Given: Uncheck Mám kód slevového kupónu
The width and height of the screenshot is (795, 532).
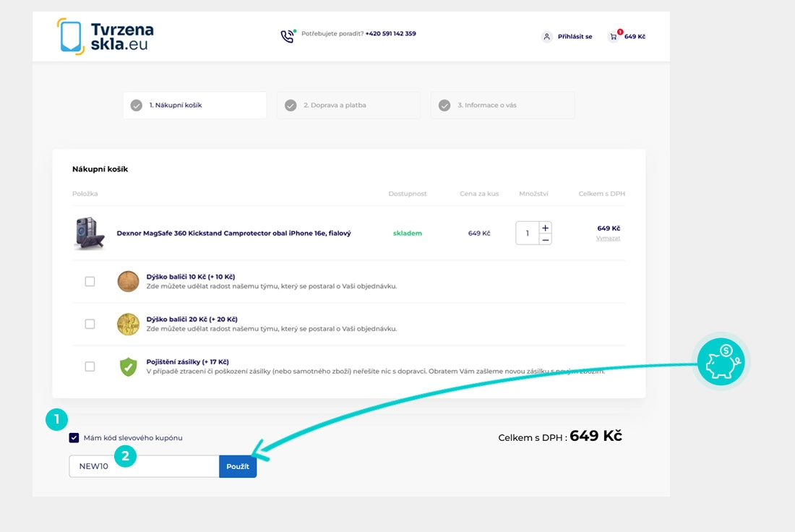Looking at the screenshot, I should point(74,438).
